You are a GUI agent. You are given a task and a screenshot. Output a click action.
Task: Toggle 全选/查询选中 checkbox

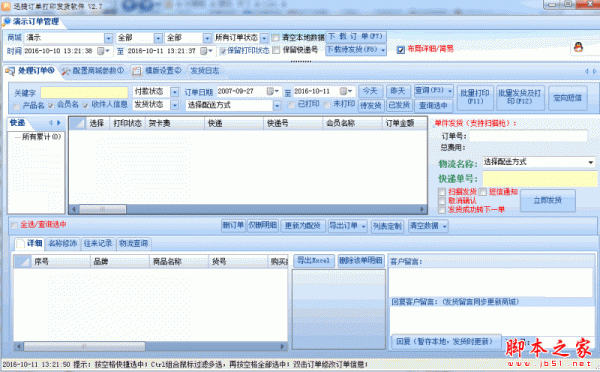click(14, 225)
